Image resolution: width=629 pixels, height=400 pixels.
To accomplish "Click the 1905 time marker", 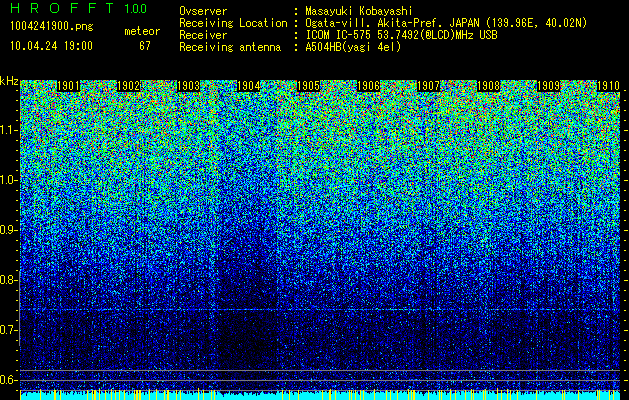I will coord(308,86).
